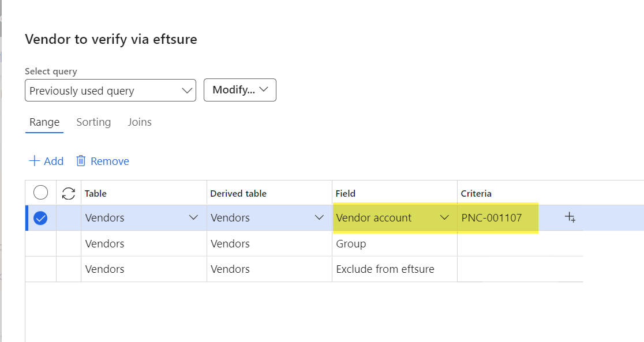
Task: Click the Derived table column header
Action: [x=269, y=193]
